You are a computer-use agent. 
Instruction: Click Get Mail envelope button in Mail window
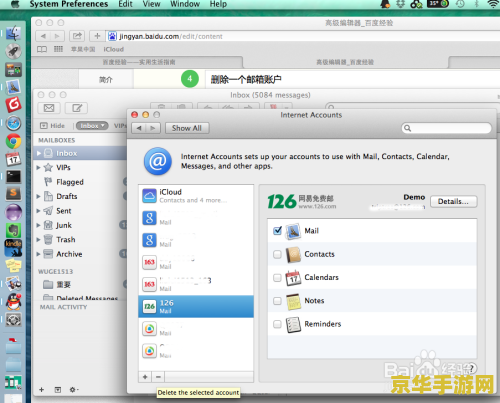point(49,108)
